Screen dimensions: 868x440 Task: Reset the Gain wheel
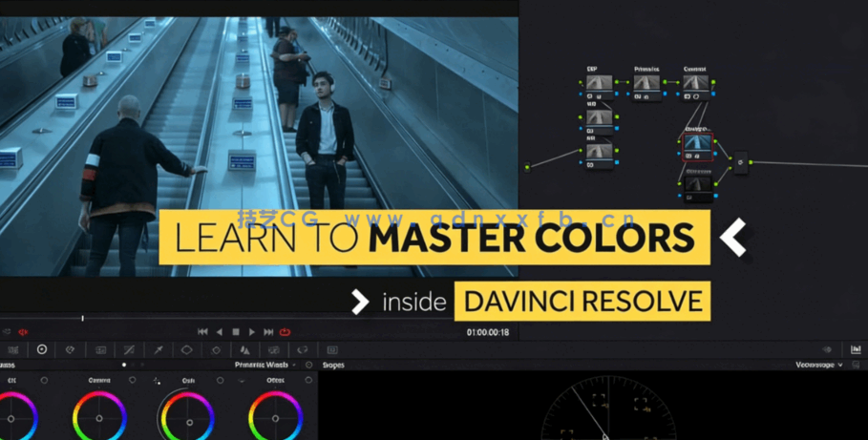[221, 380]
